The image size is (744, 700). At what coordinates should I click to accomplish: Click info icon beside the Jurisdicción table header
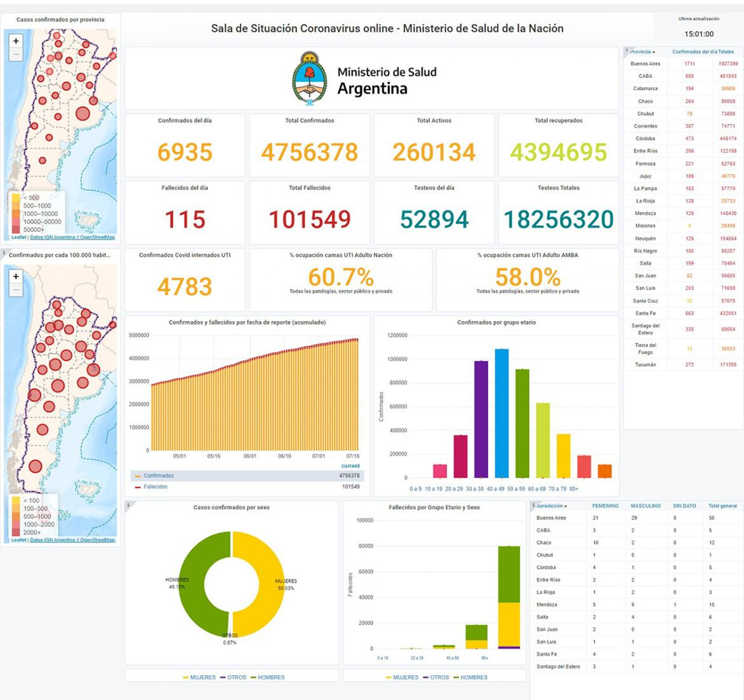point(534,504)
